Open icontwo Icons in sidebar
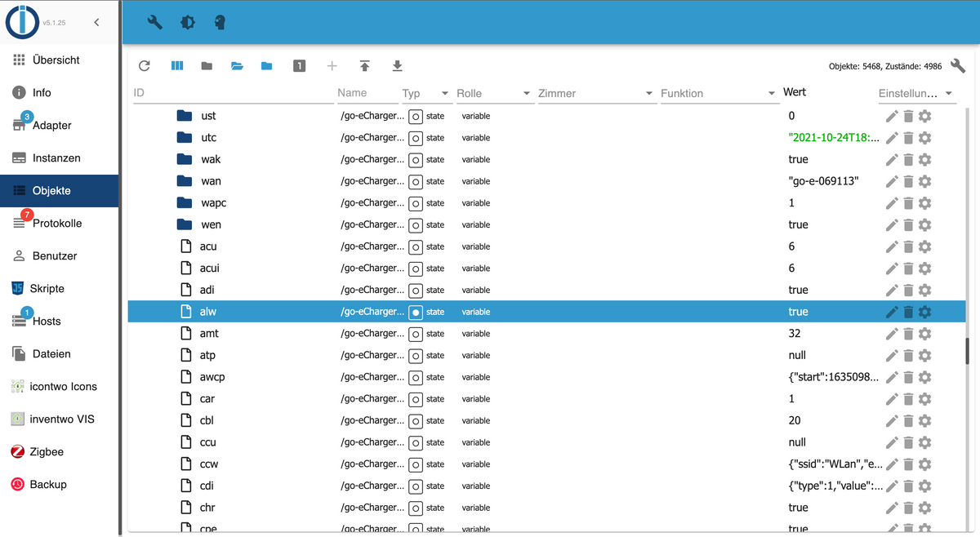 (x=59, y=386)
